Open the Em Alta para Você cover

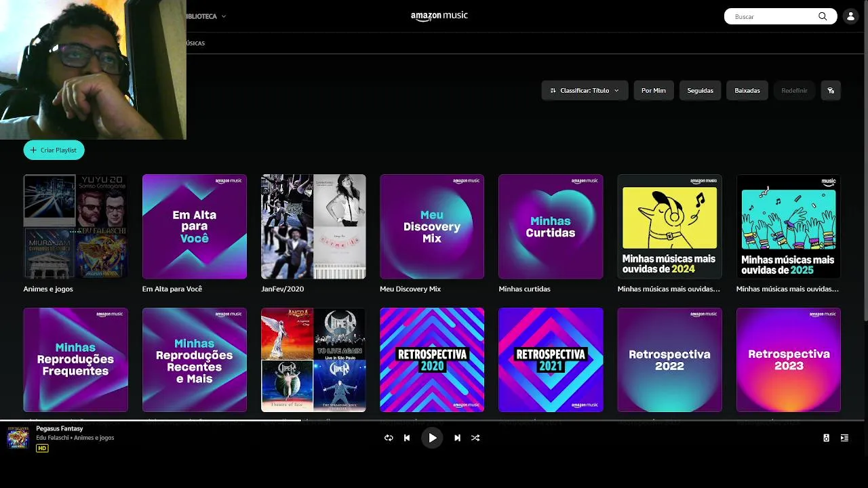(195, 226)
